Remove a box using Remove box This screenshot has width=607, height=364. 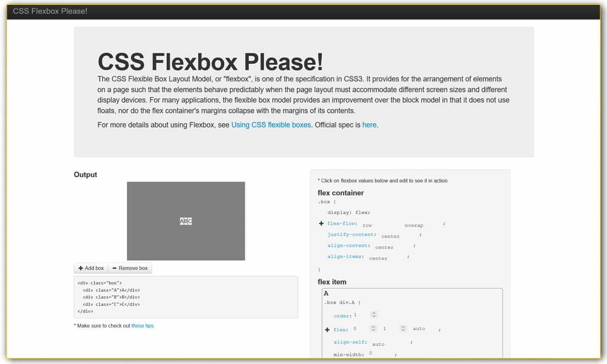(129, 268)
